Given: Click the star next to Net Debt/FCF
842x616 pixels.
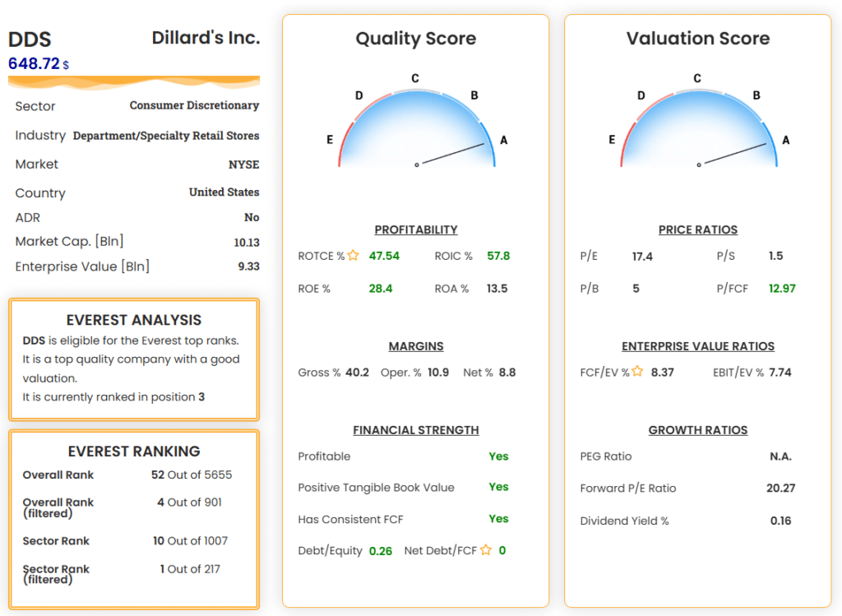Looking at the screenshot, I should click(486, 550).
